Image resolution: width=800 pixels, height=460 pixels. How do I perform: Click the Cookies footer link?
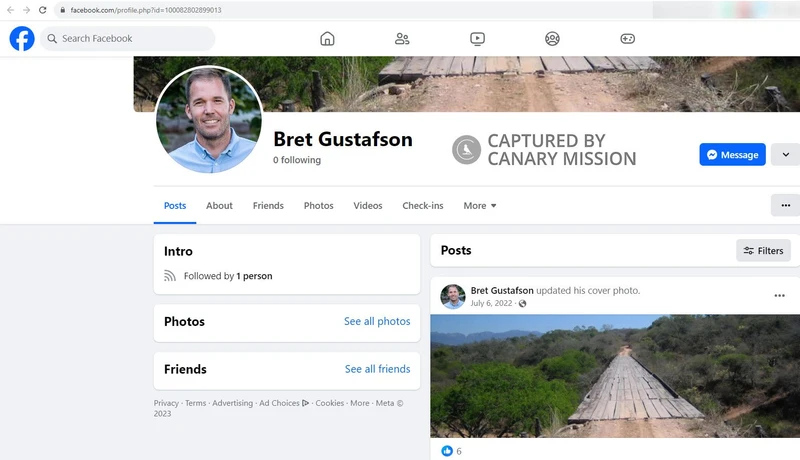[330, 403]
